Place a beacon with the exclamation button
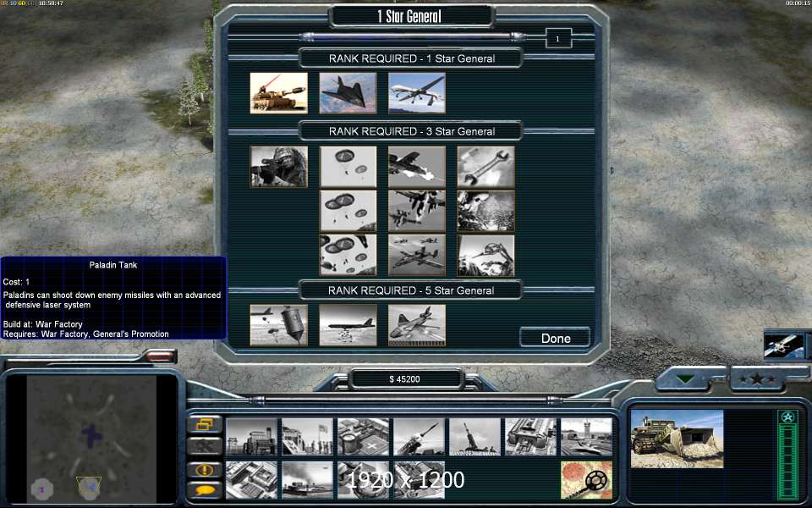812x508 pixels. tap(205, 470)
